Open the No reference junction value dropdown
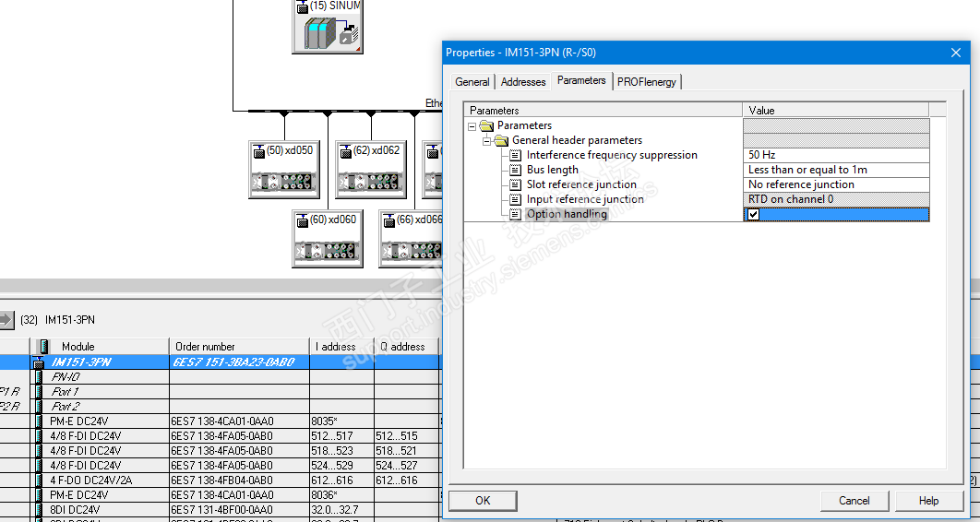Viewport: 980px width, 522px height. [x=836, y=184]
